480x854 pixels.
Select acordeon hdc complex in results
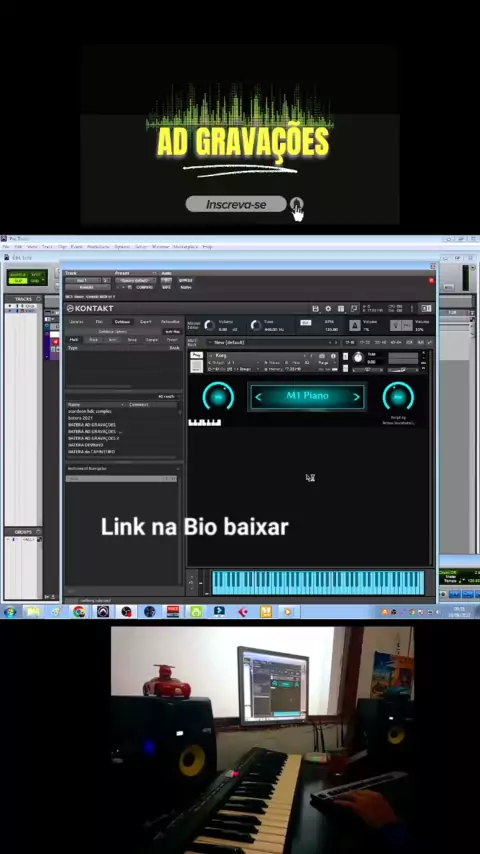pyautogui.click(x=90, y=411)
